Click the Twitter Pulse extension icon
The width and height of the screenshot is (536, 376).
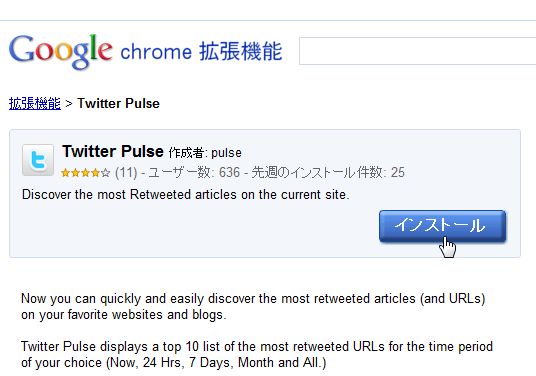click(38, 160)
